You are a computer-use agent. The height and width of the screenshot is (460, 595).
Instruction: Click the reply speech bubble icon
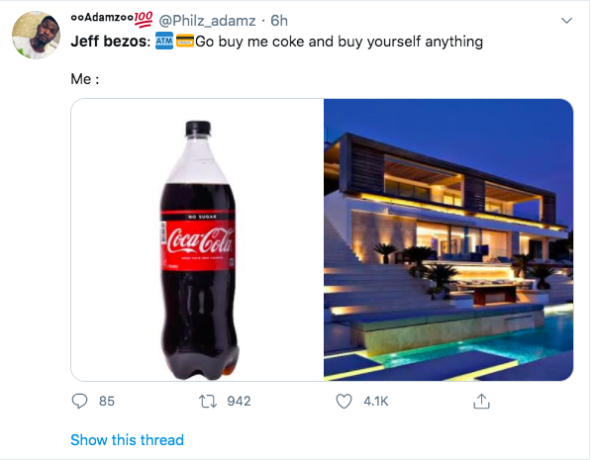coord(79,401)
